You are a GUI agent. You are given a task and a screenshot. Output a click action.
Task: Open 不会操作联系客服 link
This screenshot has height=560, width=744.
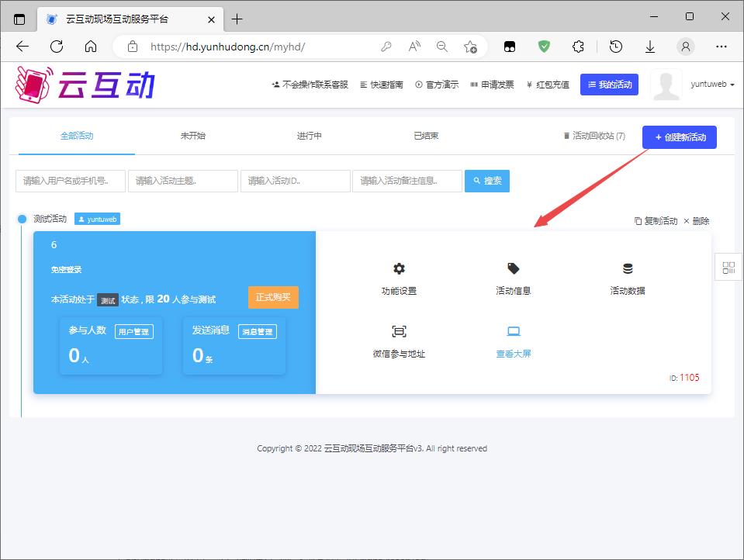click(310, 85)
